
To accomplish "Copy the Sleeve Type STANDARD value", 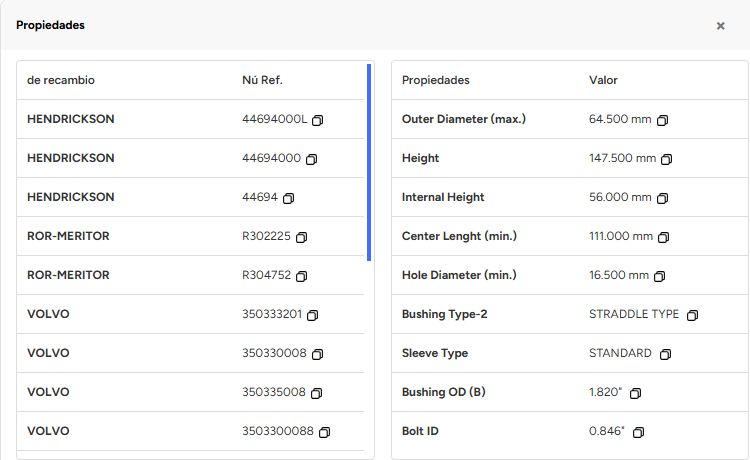I will (665, 354).
